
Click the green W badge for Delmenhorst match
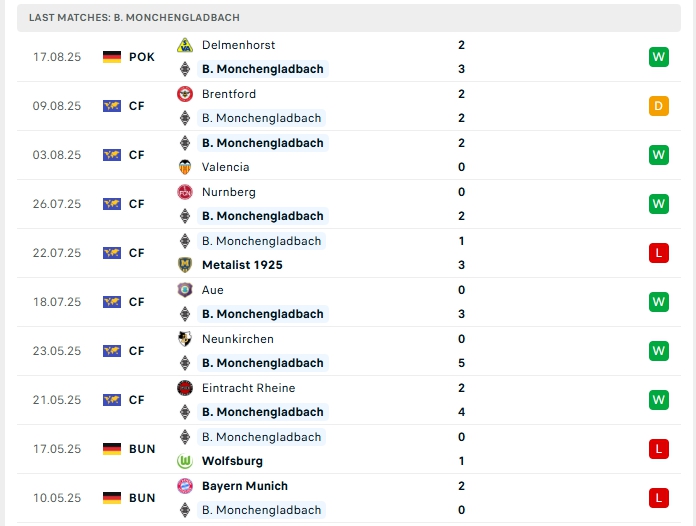point(658,57)
